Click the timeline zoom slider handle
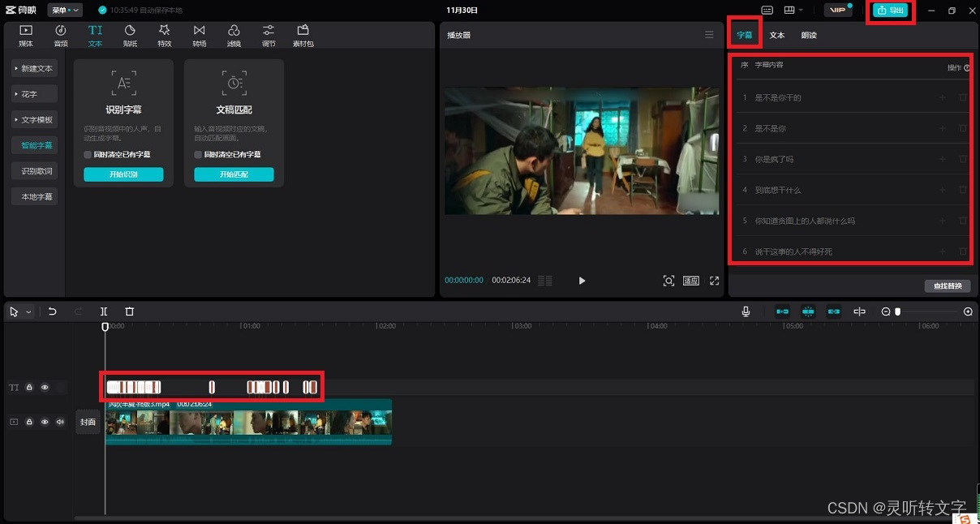Image resolution: width=980 pixels, height=524 pixels. click(897, 311)
